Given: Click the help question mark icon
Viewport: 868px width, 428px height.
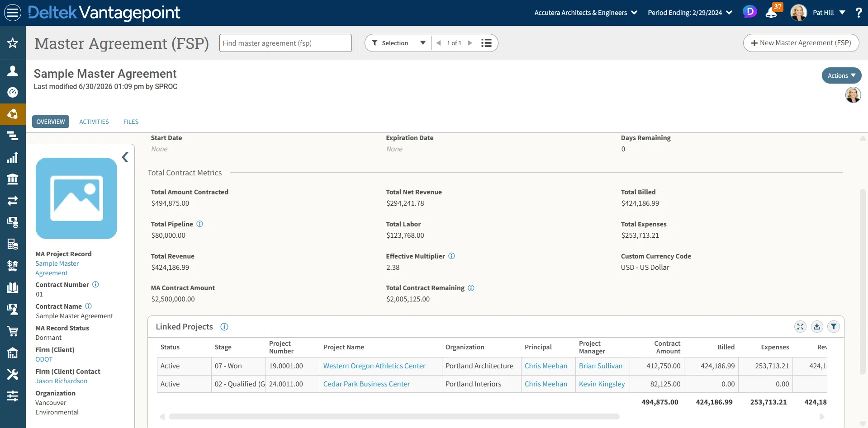Looking at the screenshot, I should [859, 13].
